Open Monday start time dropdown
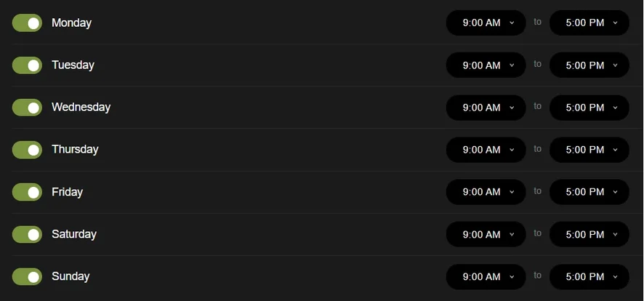This screenshot has width=644, height=301. 486,23
